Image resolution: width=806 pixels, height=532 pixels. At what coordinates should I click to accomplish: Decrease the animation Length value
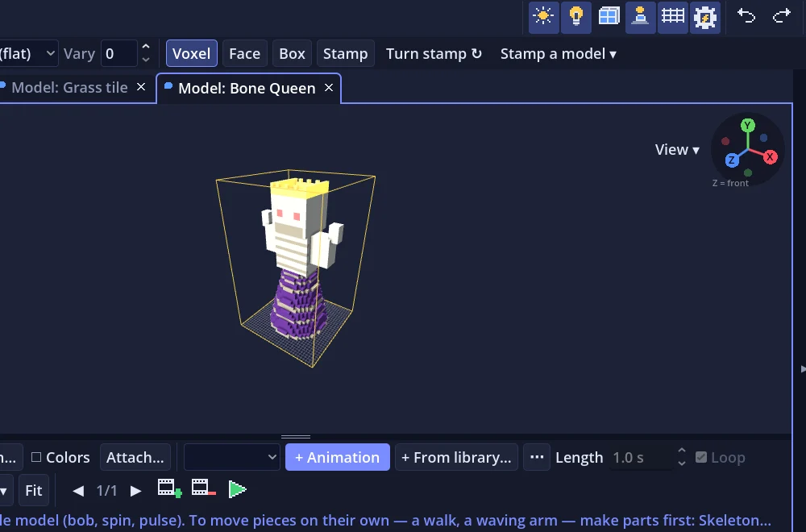(682, 463)
